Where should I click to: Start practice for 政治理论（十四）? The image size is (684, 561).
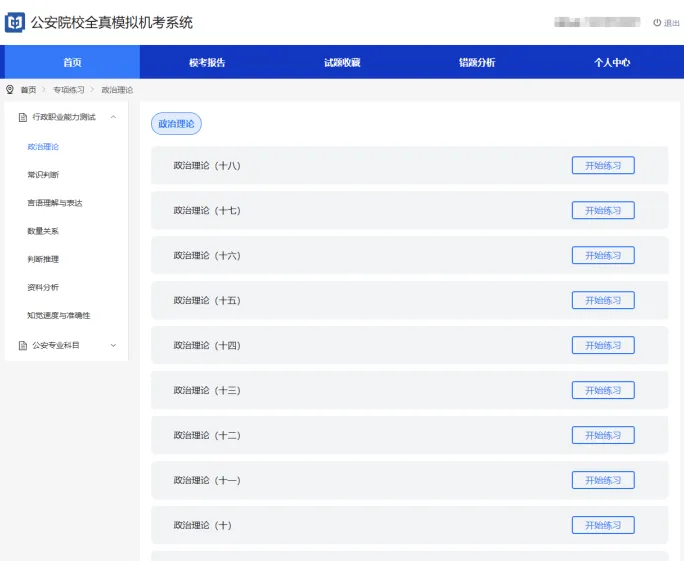(x=603, y=345)
